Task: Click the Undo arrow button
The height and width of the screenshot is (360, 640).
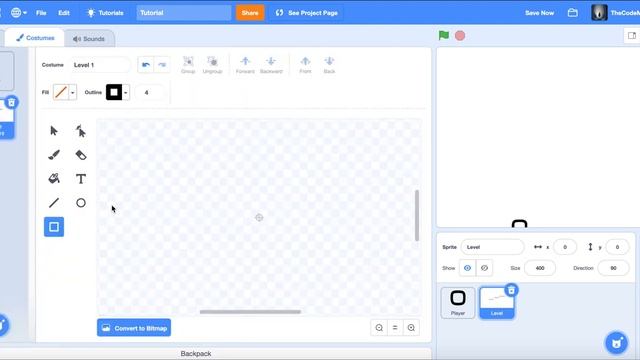Action: pyautogui.click(x=146, y=65)
